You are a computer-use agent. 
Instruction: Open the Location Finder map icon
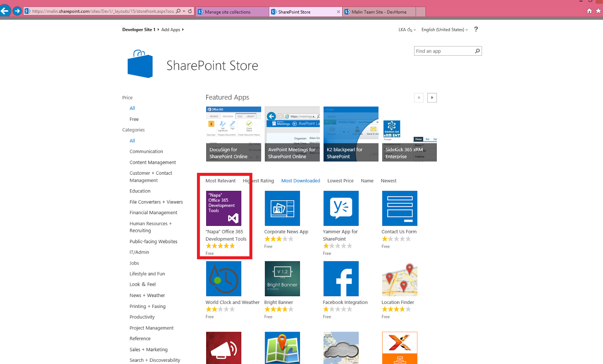click(399, 279)
